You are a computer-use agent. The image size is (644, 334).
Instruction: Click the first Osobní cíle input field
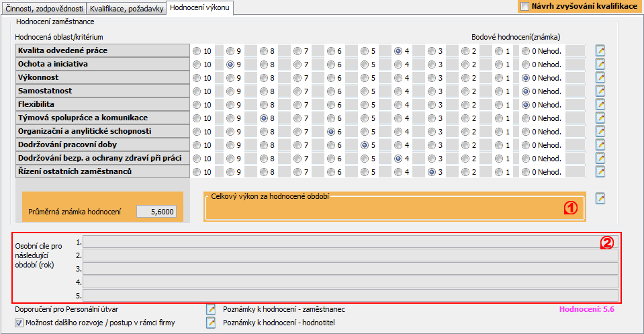coord(350,241)
